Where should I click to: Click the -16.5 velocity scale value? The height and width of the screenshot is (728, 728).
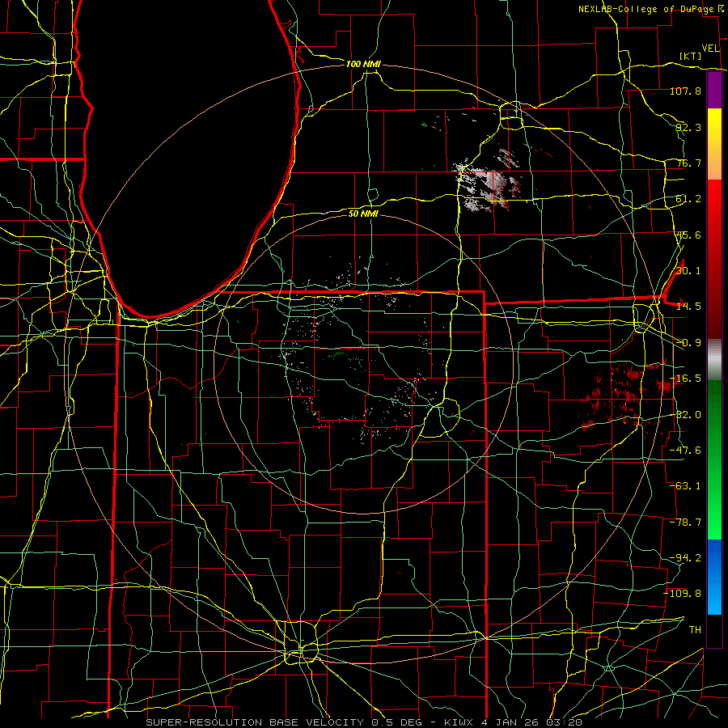[x=685, y=379]
